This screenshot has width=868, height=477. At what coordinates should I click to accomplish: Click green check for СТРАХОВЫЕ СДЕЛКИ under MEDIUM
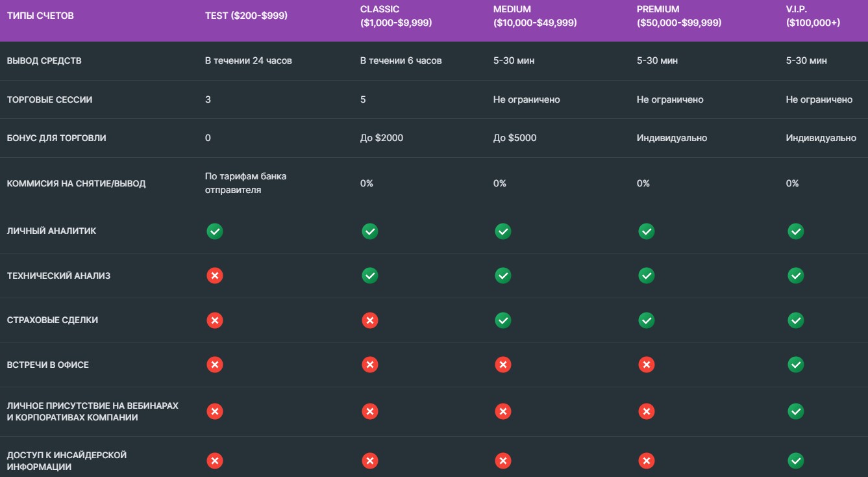point(503,320)
